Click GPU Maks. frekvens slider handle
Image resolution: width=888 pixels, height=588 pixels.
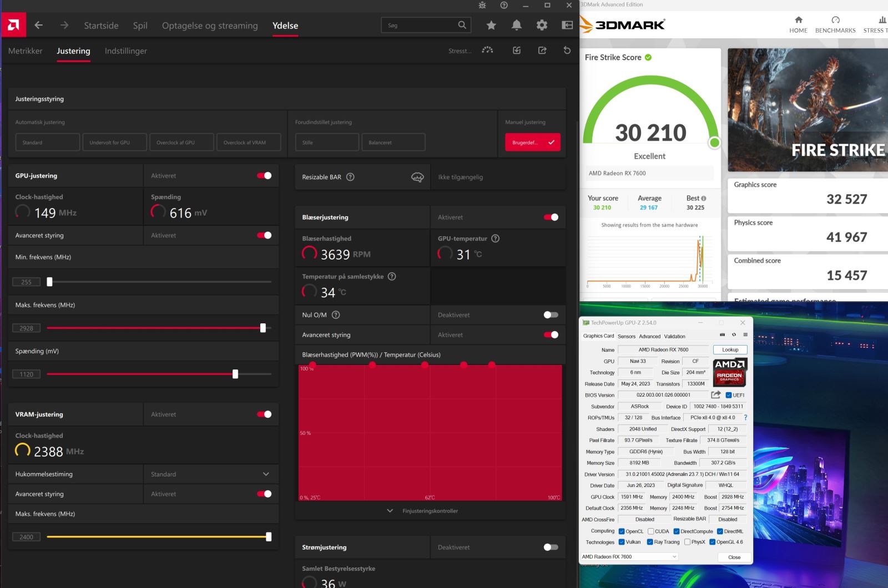(x=263, y=328)
